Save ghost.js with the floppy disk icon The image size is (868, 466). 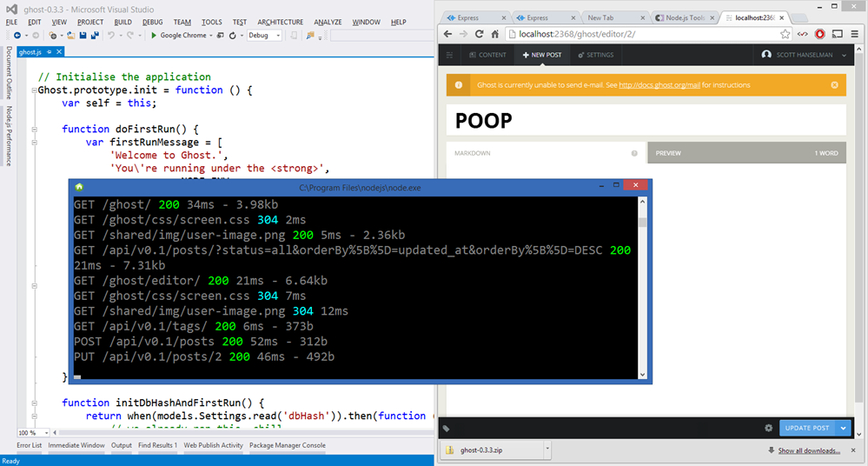coord(83,36)
